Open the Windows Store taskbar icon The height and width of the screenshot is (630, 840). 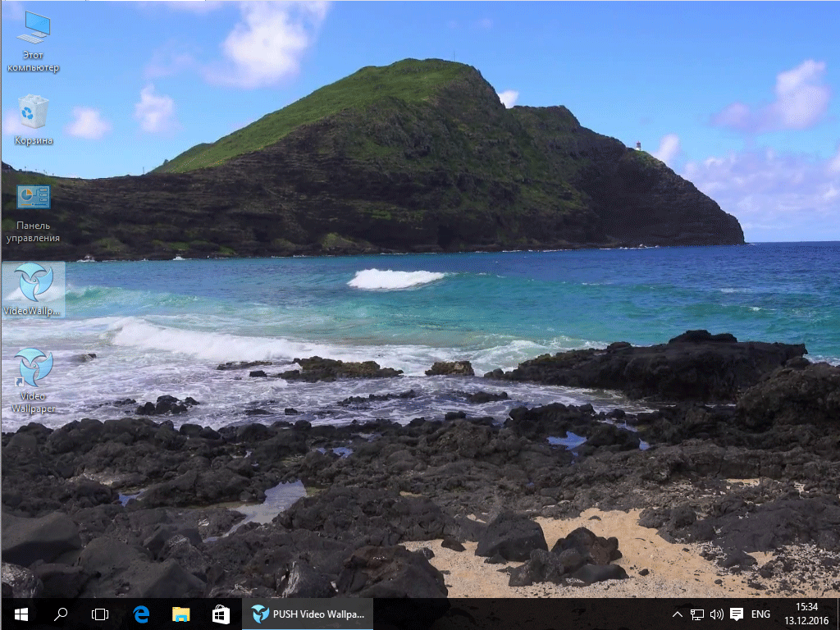pyautogui.click(x=221, y=614)
